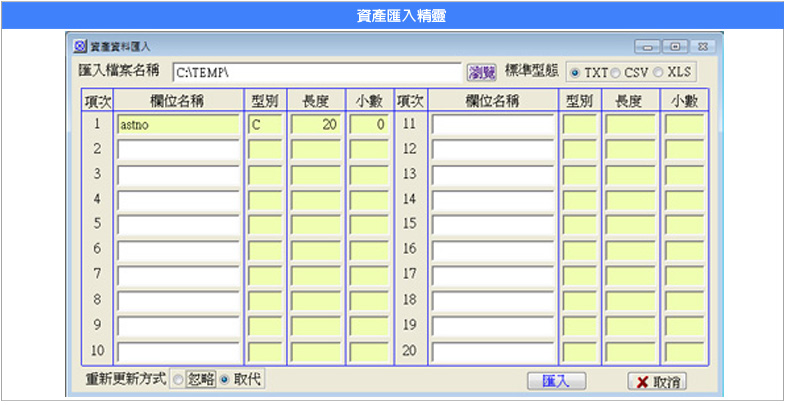Image resolution: width=786 pixels, height=405 pixels.
Task: Click the row 20 field name input
Action: click(x=492, y=351)
